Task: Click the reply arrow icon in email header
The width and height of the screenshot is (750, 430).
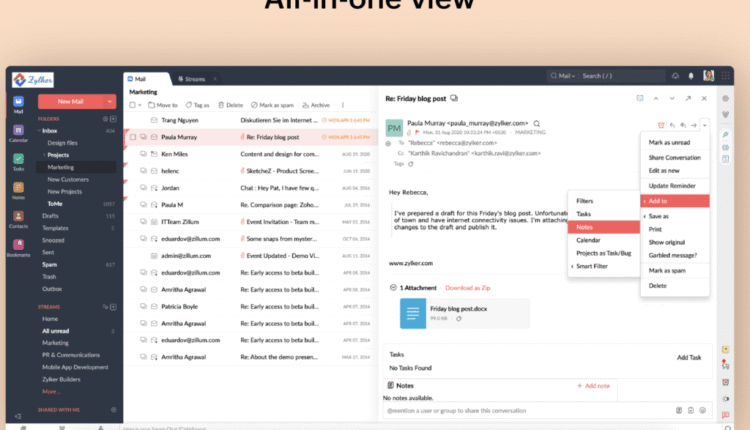Action: 672,125
